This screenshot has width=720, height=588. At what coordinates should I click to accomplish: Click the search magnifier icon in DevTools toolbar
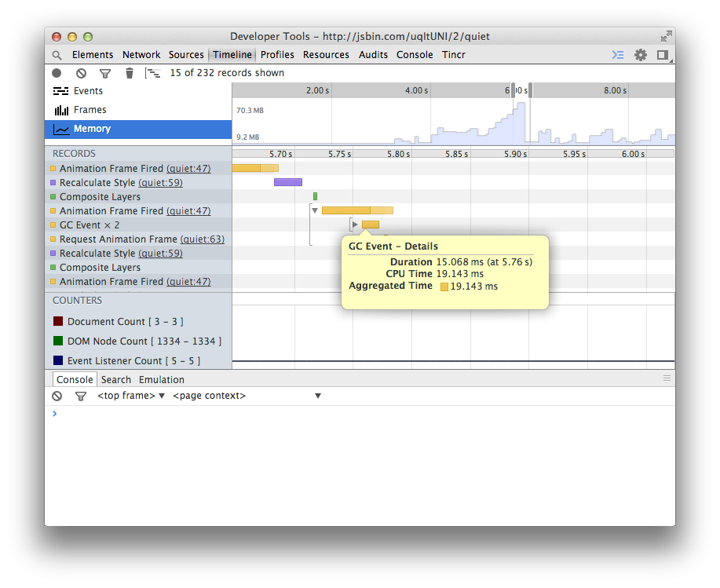pyautogui.click(x=57, y=55)
